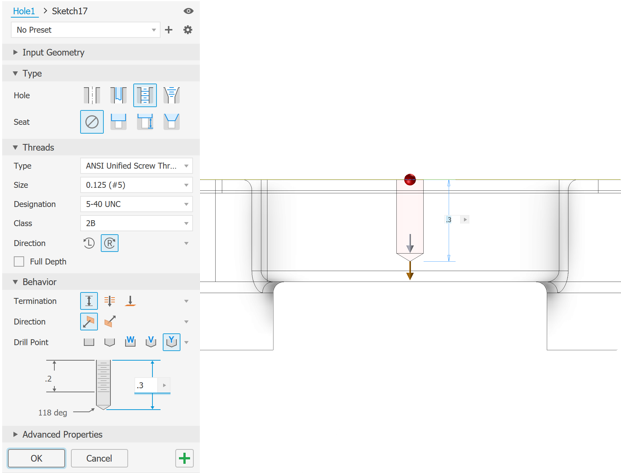Open arrow menu beside depth .3 field
The image size is (621, 474).
(x=164, y=385)
